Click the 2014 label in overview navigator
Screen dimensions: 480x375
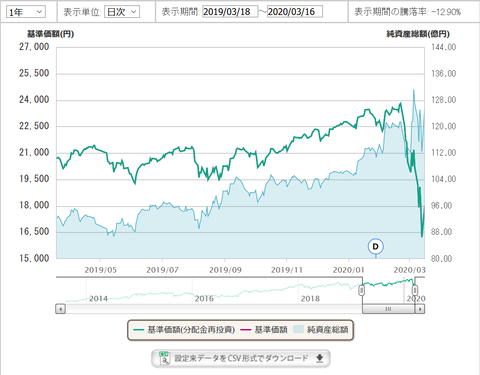tap(98, 299)
